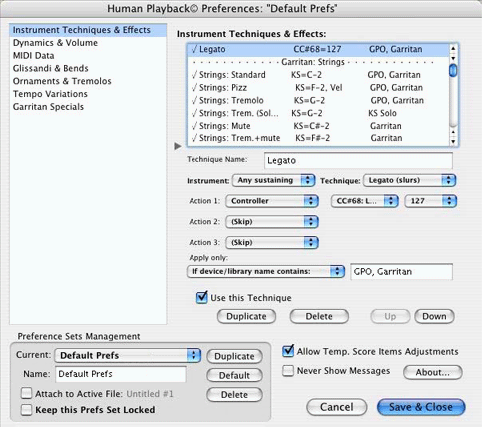Click the checkmark beside Strings: Mute

point(194,126)
